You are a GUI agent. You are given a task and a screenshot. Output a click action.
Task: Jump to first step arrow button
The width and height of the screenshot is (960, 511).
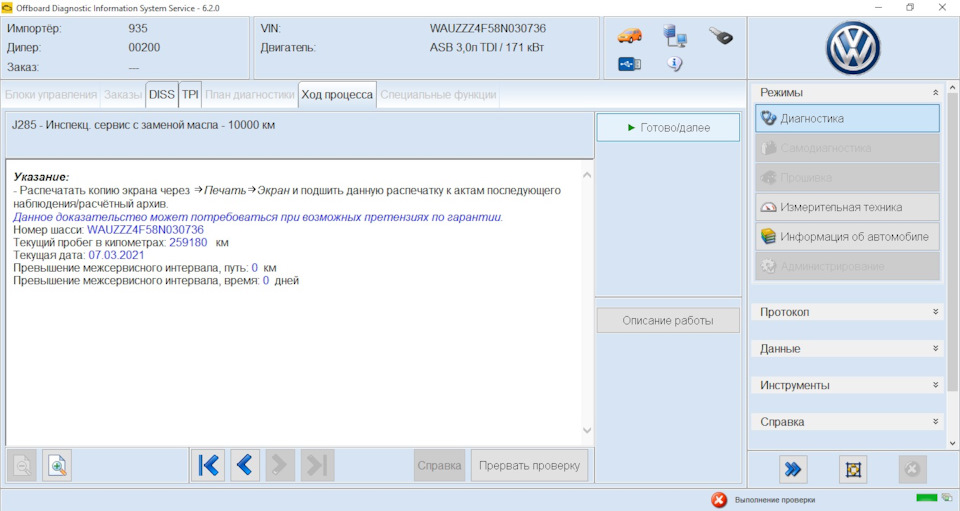click(208, 466)
